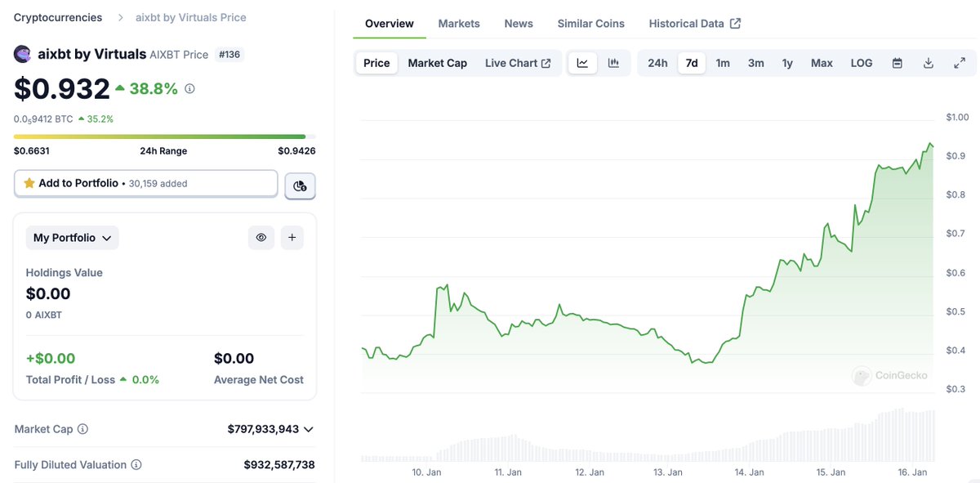
Task: Click the aixbt by Virtuals Price breadcrumb
Action: pyautogui.click(x=190, y=17)
